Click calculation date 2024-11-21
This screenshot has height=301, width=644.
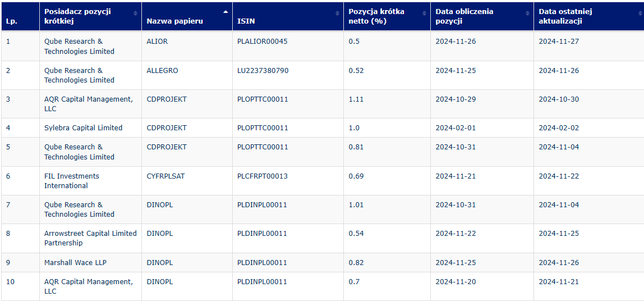click(456, 176)
